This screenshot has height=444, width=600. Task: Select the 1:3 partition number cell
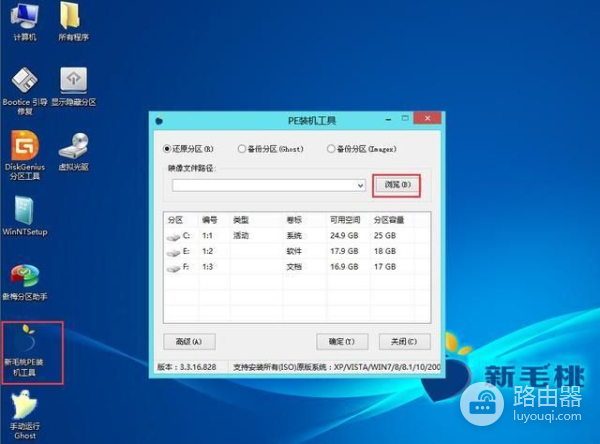point(207,267)
